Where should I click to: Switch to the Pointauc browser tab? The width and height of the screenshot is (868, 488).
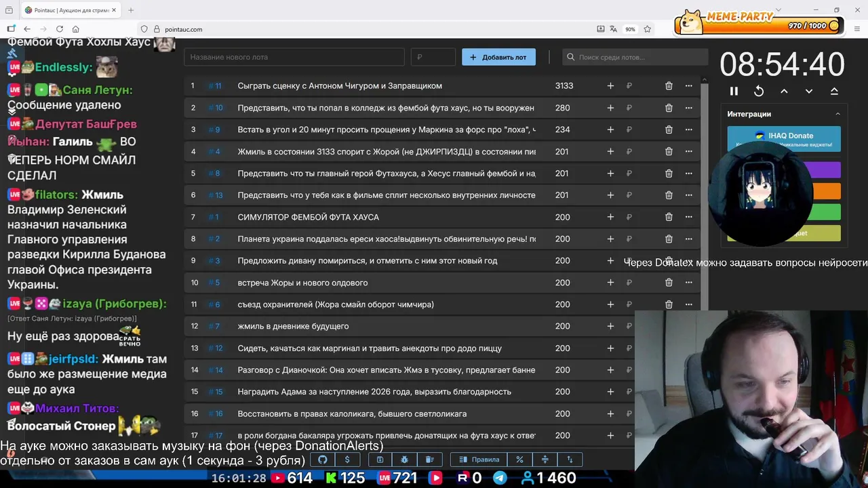pyautogui.click(x=71, y=10)
